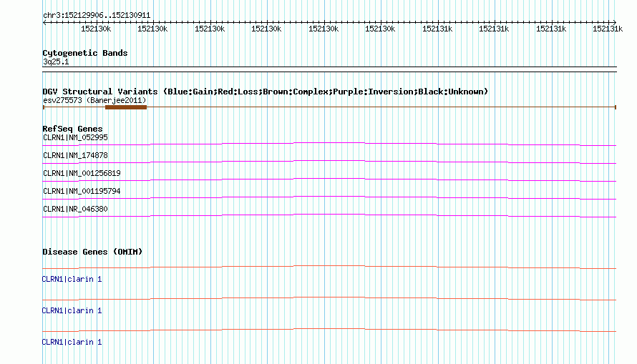The image size is (637, 364).
Task: Open transcript CLRN1|NM_001256819
Action: [x=82, y=173]
